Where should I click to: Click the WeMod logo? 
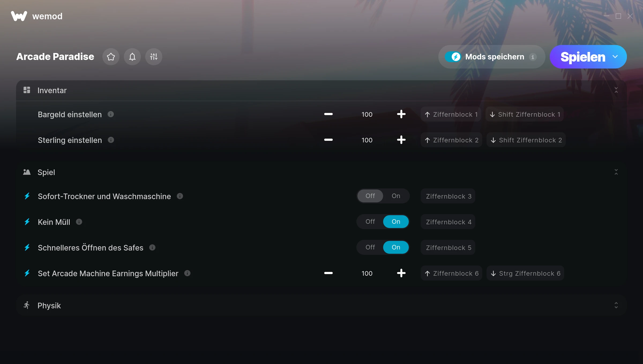click(x=19, y=16)
